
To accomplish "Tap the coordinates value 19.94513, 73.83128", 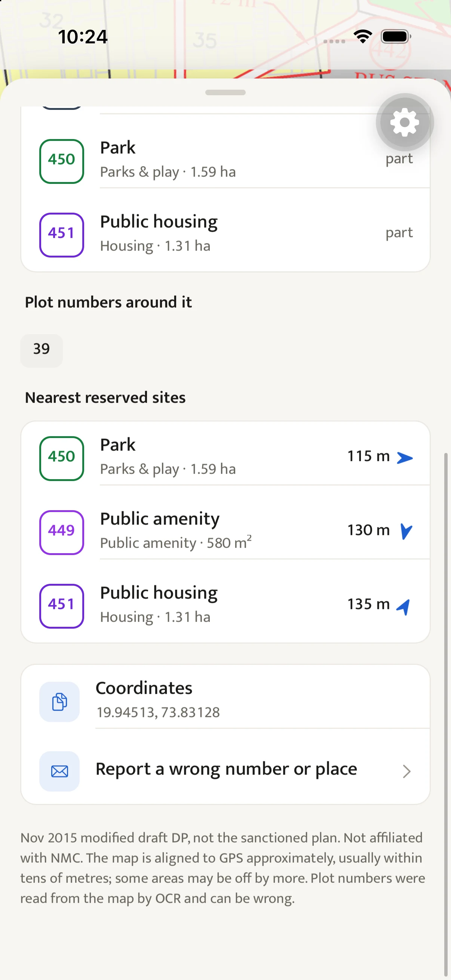I will 158,712.
